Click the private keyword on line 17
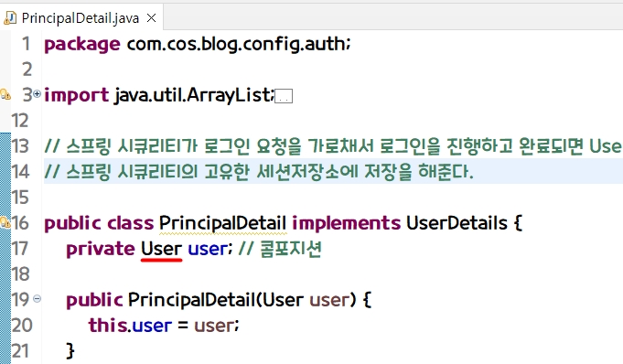This screenshot has width=623, height=364. 101,249
